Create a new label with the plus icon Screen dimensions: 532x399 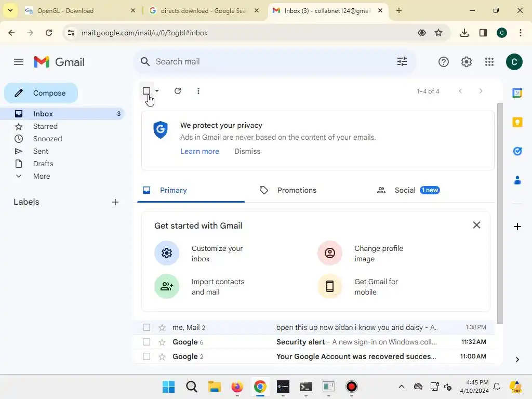click(x=115, y=202)
